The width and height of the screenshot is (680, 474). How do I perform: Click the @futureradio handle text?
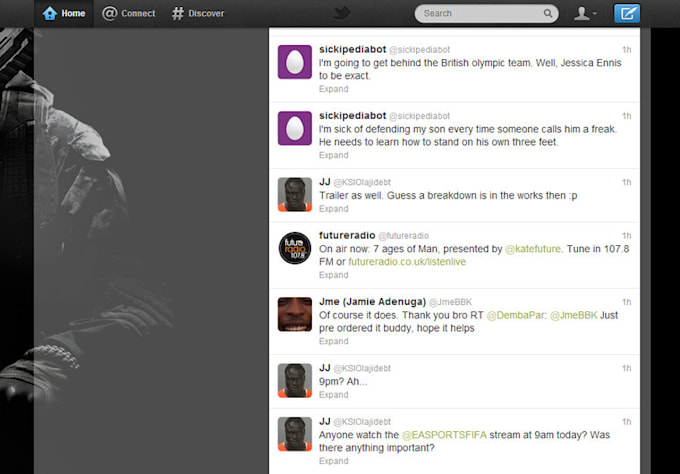(404, 236)
